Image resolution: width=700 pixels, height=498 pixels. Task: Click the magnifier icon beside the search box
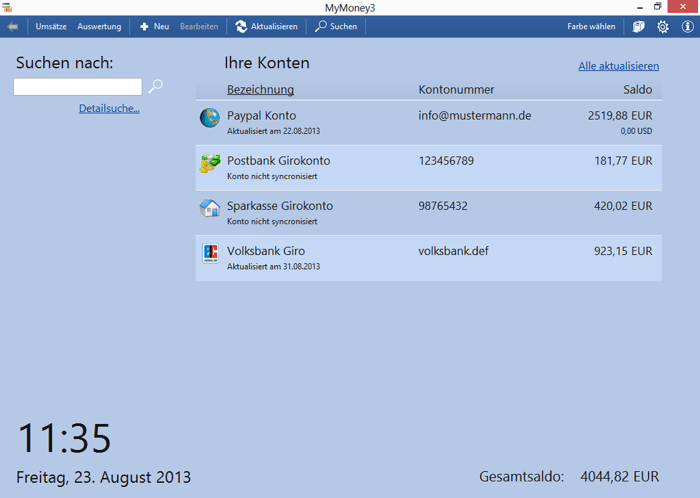[156, 87]
